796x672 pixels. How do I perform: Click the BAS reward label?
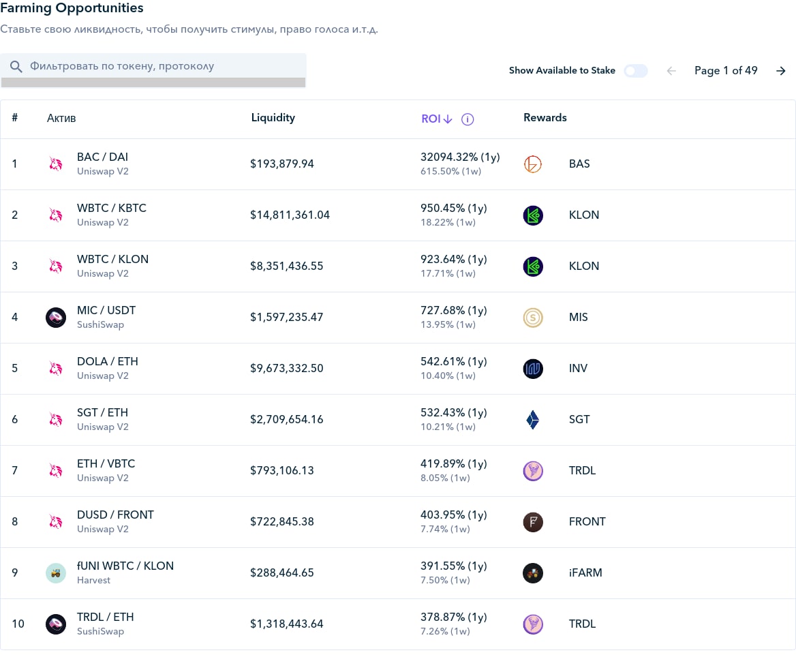[x=579, y=164]
